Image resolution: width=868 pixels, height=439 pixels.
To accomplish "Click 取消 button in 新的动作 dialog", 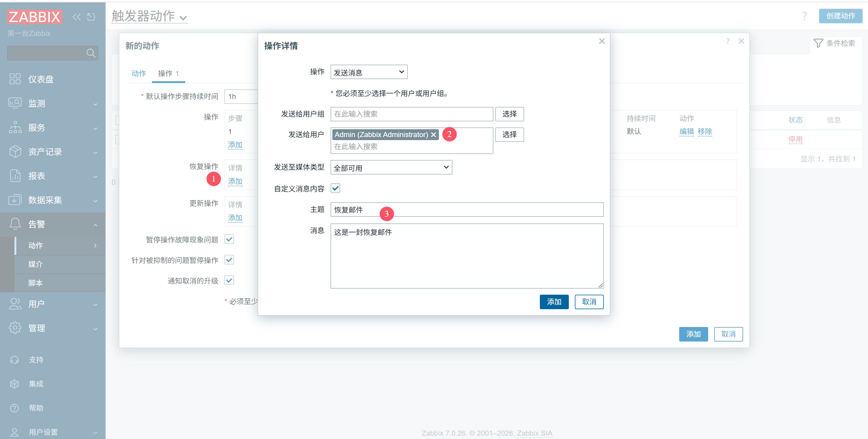I will [728, 334].
